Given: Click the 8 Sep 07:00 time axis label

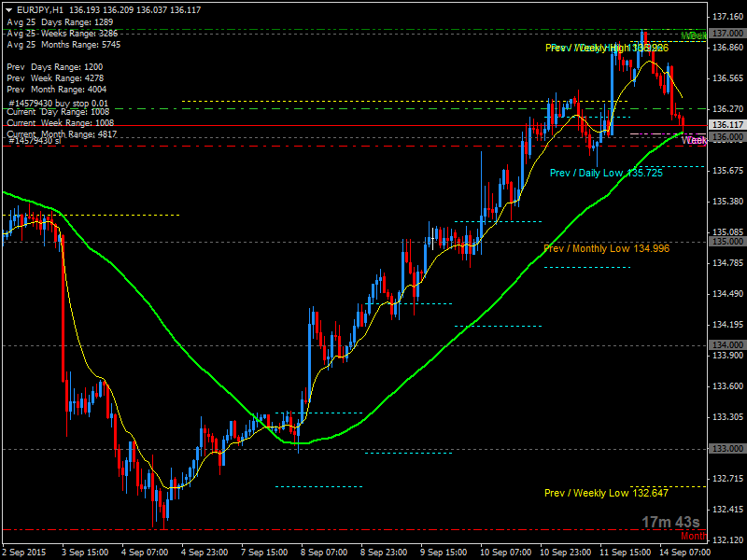Looking at the screenshot, I should point(324,552).
